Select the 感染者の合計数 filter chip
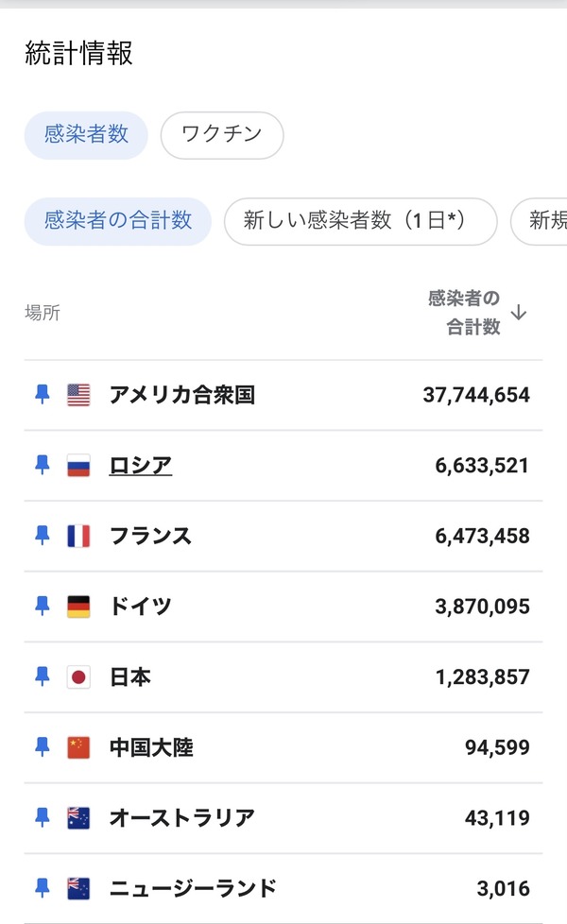Viewport: 567px width, 924px height. tap(118, 221)
